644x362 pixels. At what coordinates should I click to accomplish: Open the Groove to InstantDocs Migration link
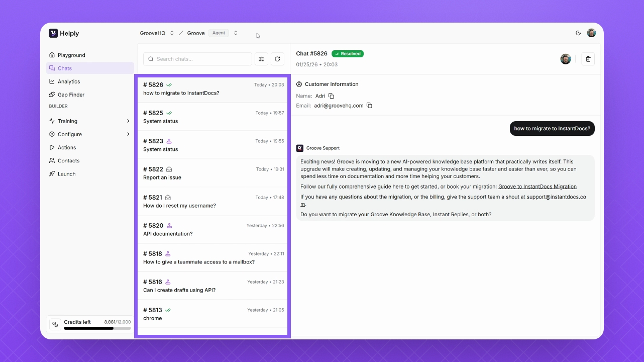pos(538,187)
